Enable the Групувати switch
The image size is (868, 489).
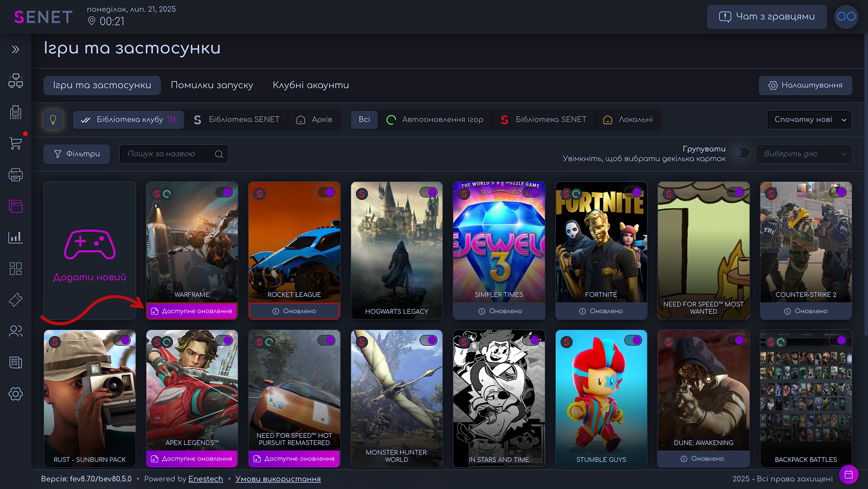pyautogui.click(x=740, y=153)
